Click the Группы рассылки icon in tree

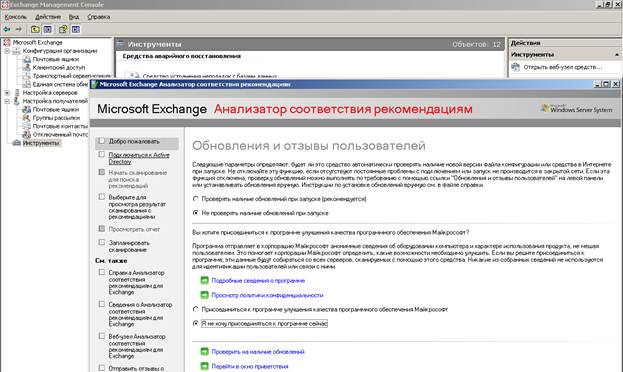coord(27,118)
